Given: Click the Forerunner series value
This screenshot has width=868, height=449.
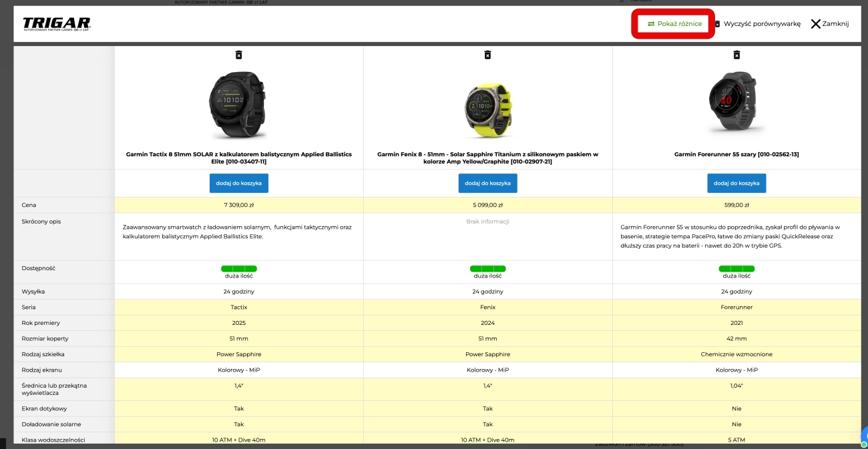Looking at the screenshot, I should click(x=736, y=308).
